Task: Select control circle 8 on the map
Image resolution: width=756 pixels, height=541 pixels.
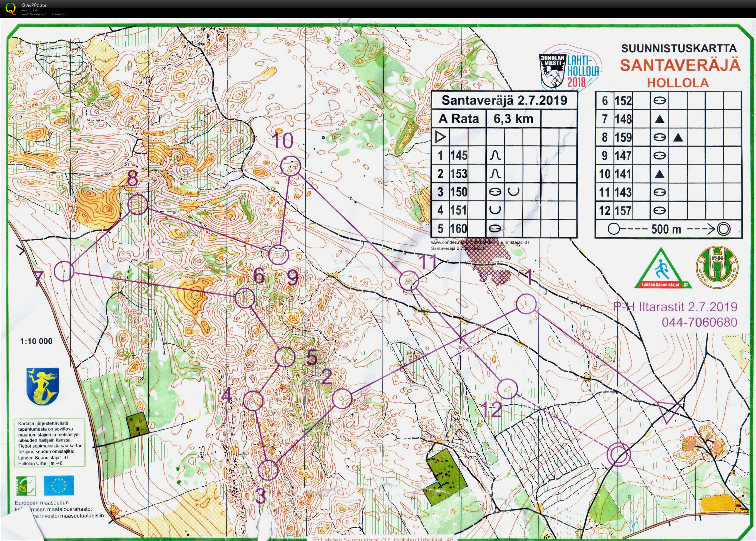Action: click(x=138, y=205)
